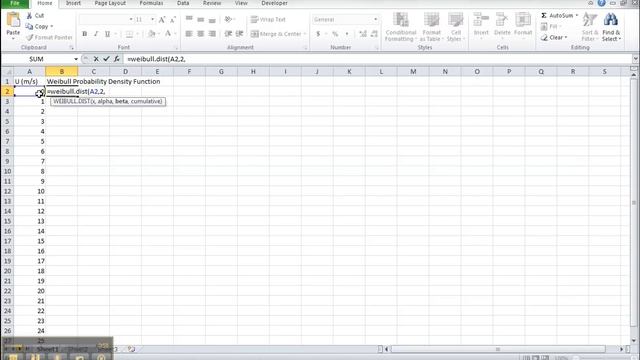Center text horizontally

pos(200,34)
